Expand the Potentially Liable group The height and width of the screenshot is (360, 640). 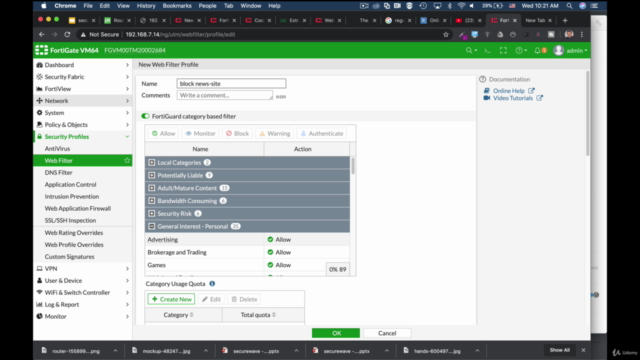click(x=152, y=175)
